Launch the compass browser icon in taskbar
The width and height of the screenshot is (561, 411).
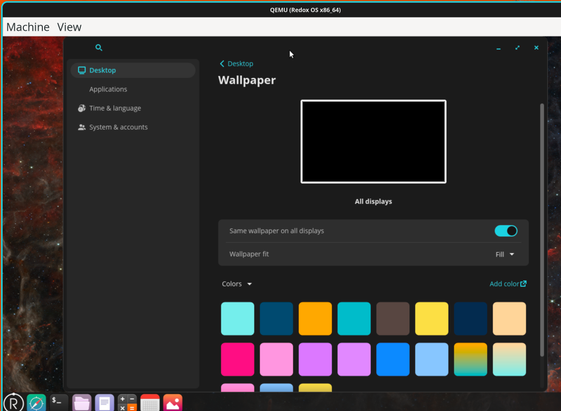click(x=36, y=403)
